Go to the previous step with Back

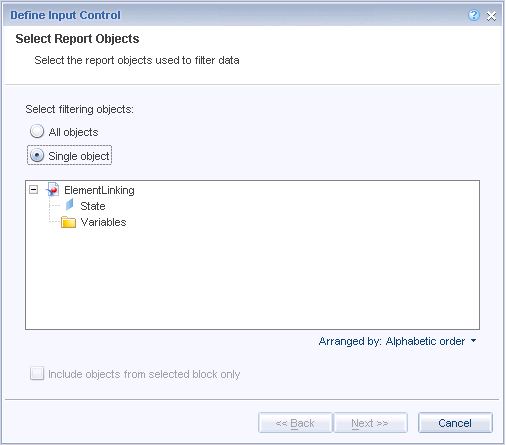pos(295,423)
